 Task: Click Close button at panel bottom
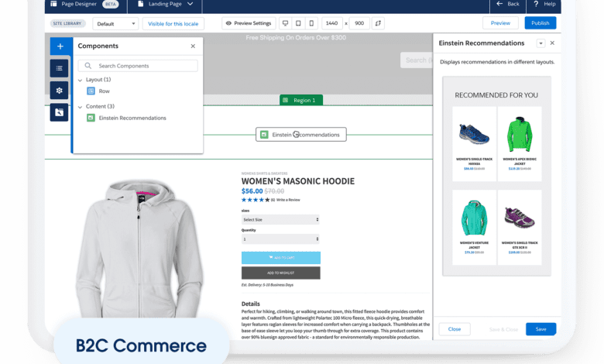tap(455, 329)
